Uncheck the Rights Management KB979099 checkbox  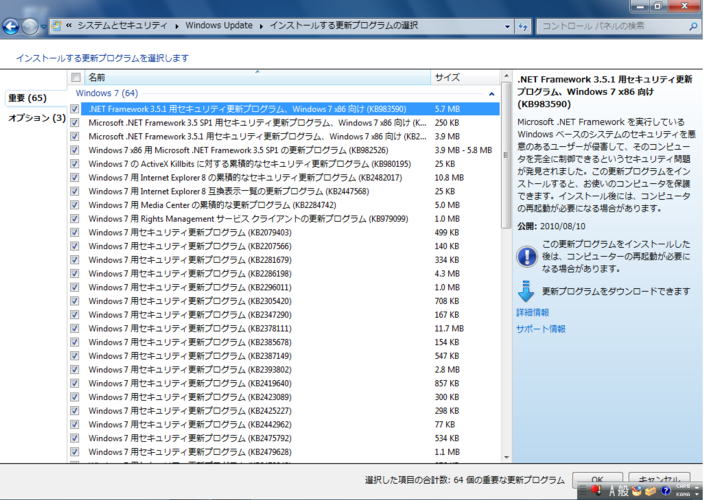coord(75,219)
